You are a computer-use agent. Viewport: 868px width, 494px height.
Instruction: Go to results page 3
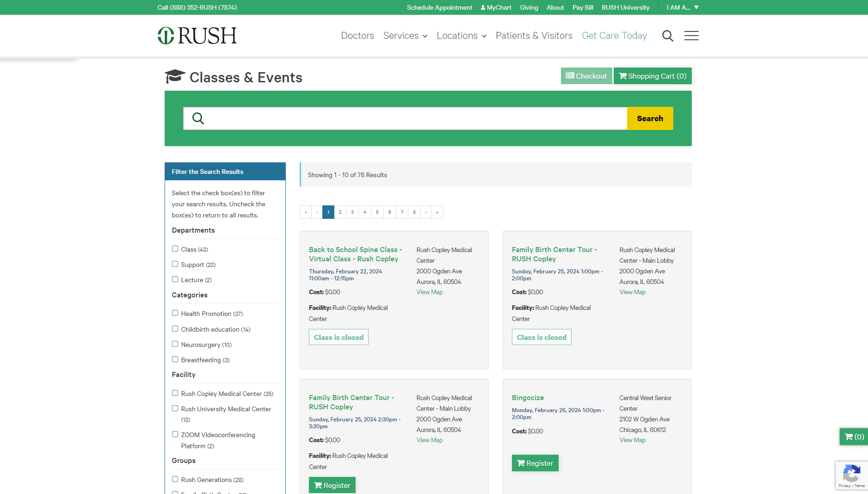[x=352, y=212]
